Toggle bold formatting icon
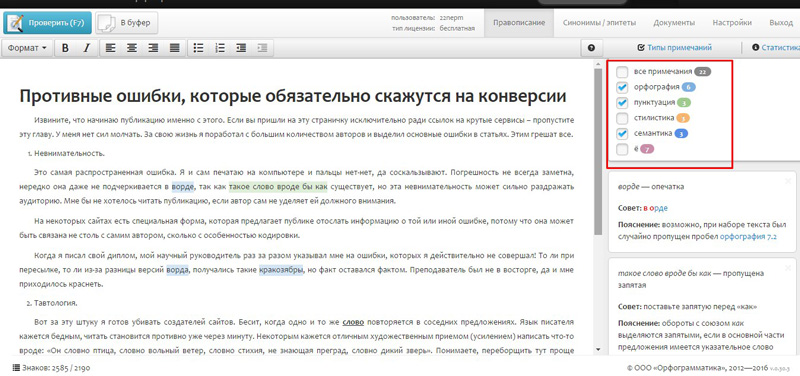Viewport: 800px width, 376px height. click(x=65, y=48)
